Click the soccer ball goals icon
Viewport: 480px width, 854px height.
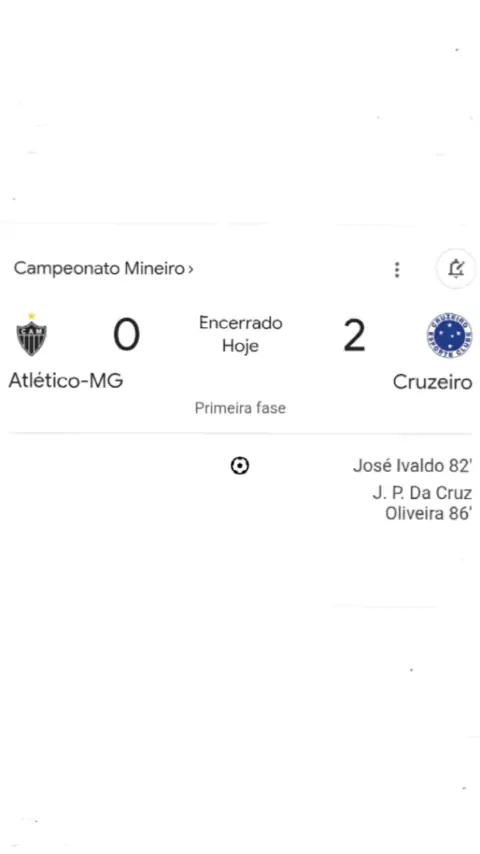tap(240, 466)
